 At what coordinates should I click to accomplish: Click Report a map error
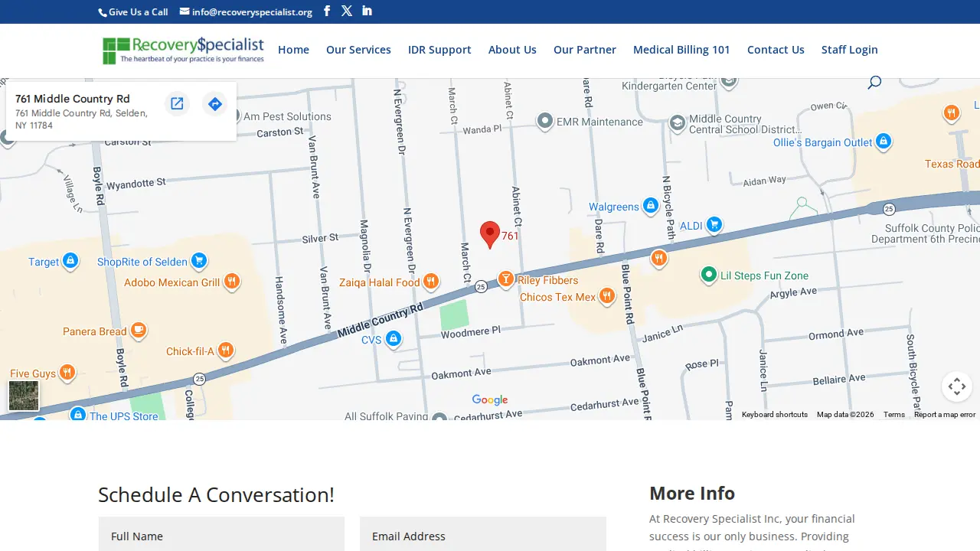click(945, 415)
